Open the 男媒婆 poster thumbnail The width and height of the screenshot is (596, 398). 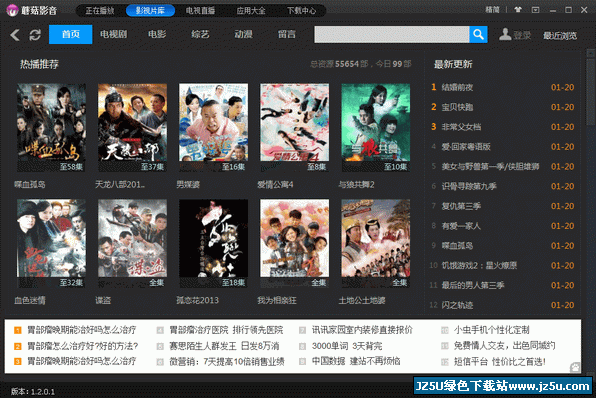click(213, 127)
